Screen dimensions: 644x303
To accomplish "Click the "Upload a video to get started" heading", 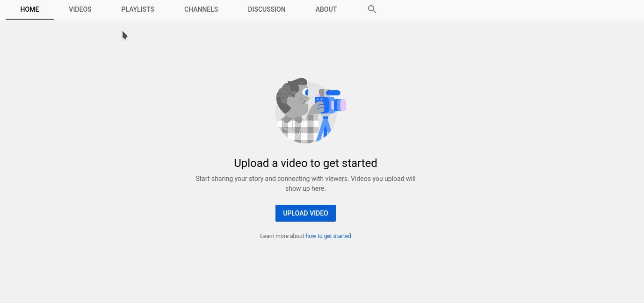I will (305, 163).
